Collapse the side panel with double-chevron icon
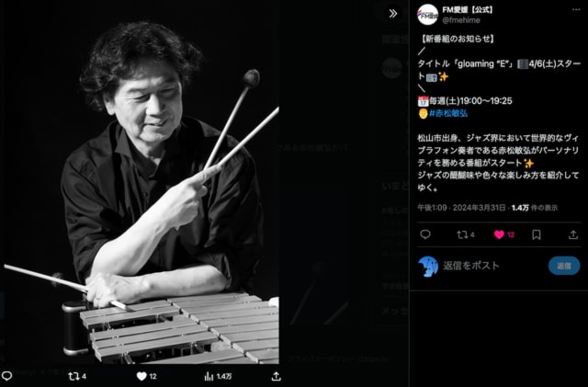The image size is (588, 387). coord(393,14)
